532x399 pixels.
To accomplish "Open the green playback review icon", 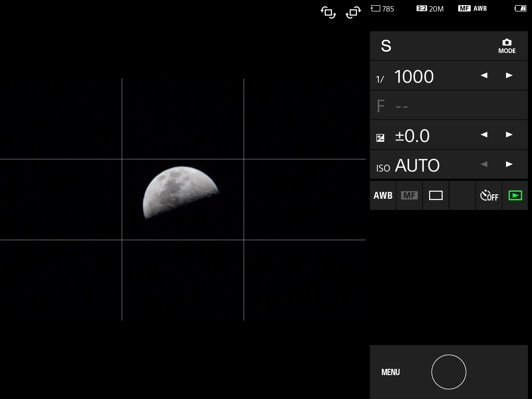I will pyautogui.click(x=515, y=195).
